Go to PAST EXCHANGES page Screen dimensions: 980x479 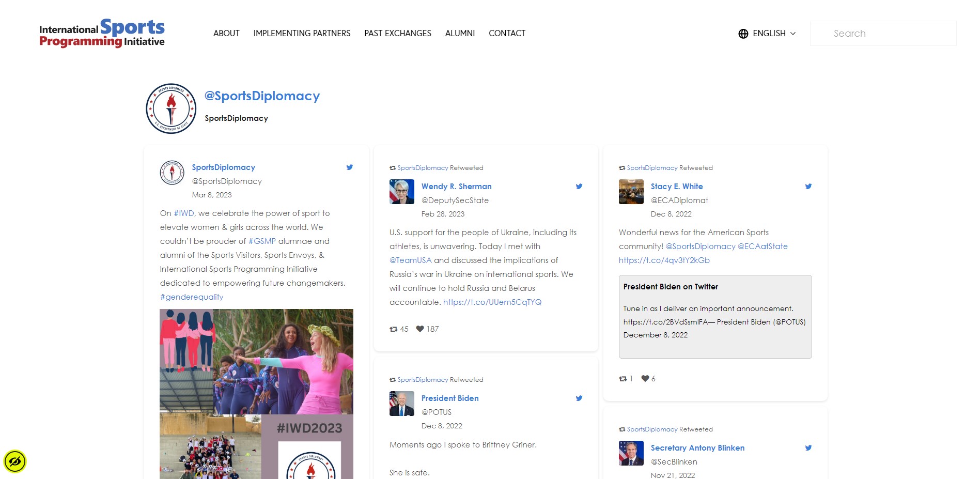[398, 33]
